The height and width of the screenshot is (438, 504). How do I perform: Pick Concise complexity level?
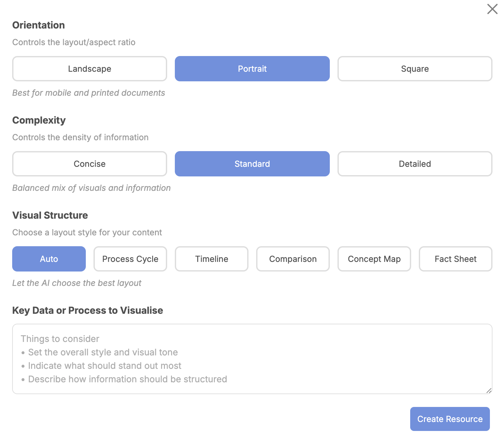(90, 164)
